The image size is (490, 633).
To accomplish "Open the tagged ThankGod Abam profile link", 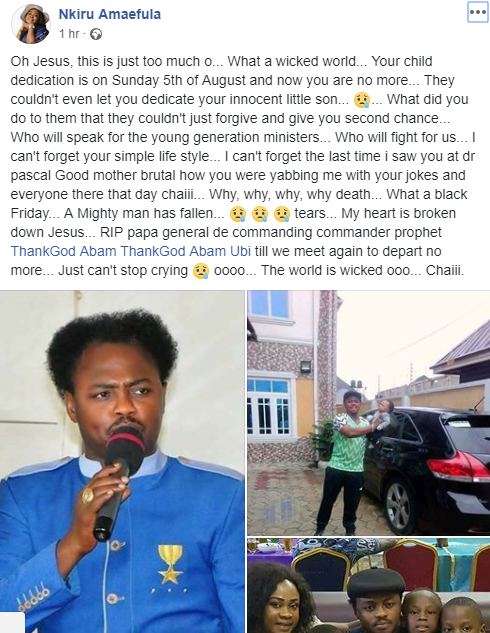I will [63, 251].
